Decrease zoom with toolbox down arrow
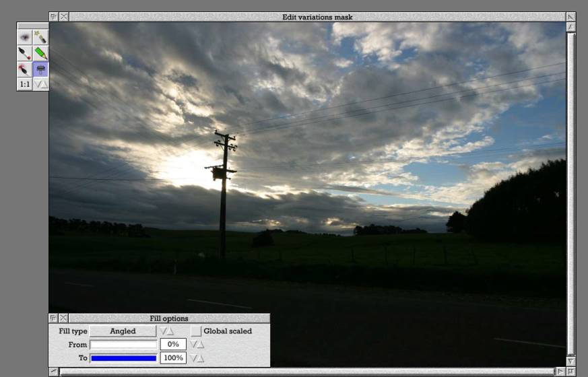The image size is (588, 377). click(37, 84)
